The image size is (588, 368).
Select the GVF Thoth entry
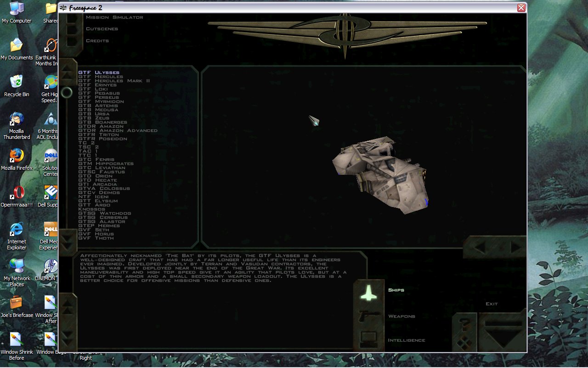coord(96,238)
